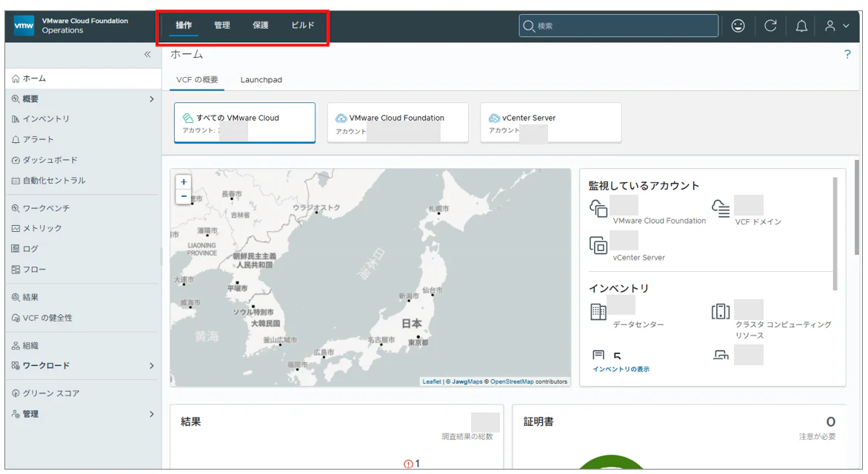
Task: Click the VCF ドメイン icon
Action: pos(721,208)
